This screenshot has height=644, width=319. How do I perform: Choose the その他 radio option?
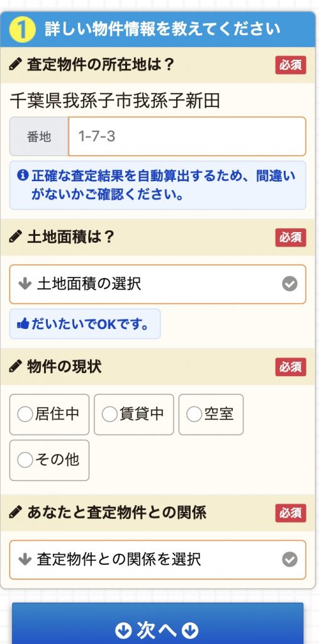[x=49, y=460]
